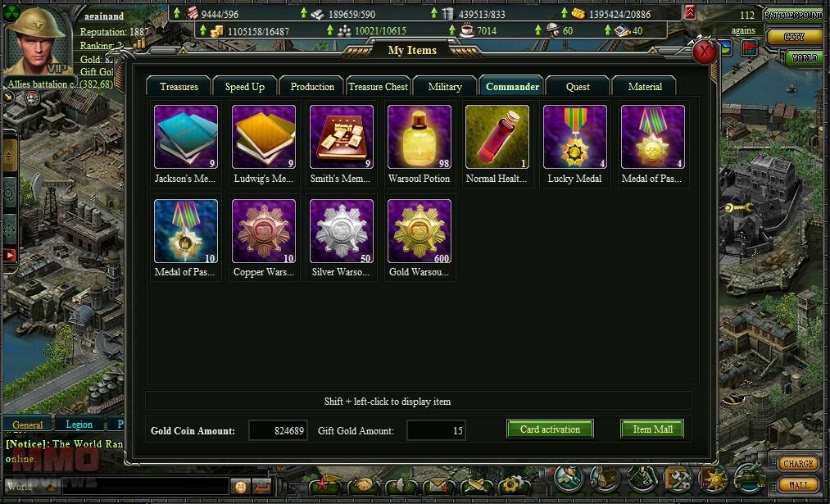This screenshot has height=504, width=830.
Task: Click the CHARGE button
Action: point(798,464)
